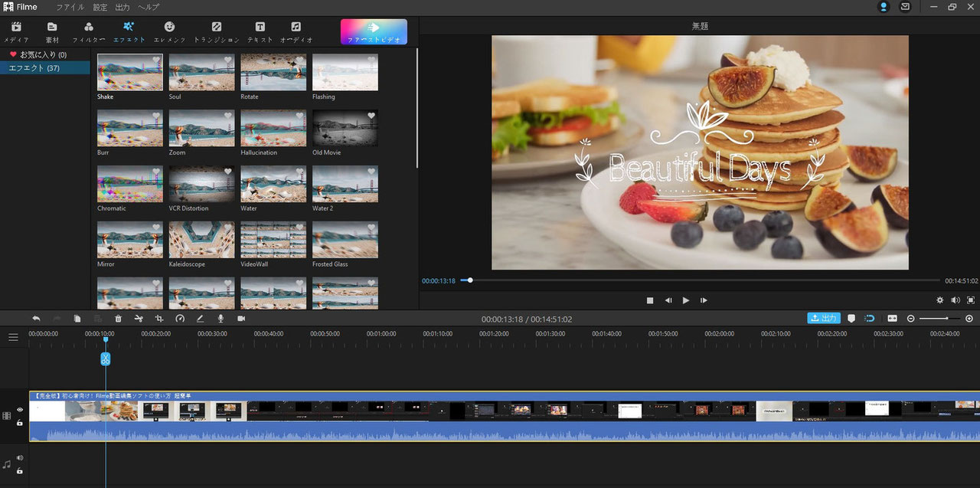
Task: Open the timeline track options hamburger menu
Action: point(13,337)
